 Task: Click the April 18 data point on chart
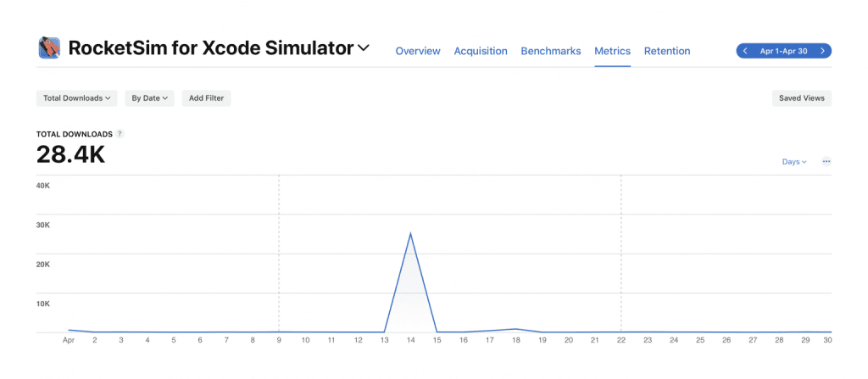[x=516, y=329]
